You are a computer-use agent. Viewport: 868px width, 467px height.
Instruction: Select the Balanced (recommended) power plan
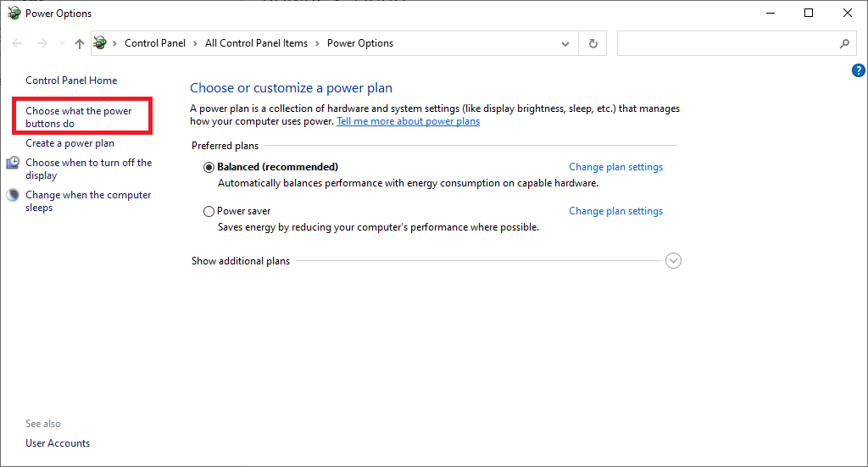click(x=209, y=167)
